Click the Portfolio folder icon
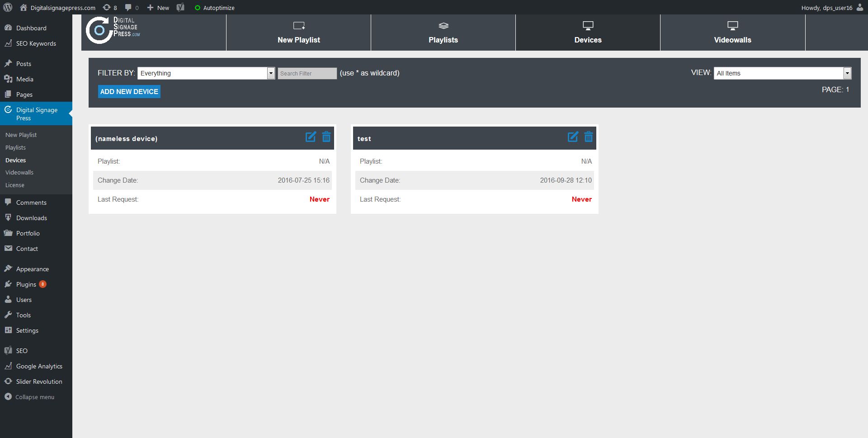Image resolution: width=868 pixels, height=438 pixels. [x=8, y=233]
